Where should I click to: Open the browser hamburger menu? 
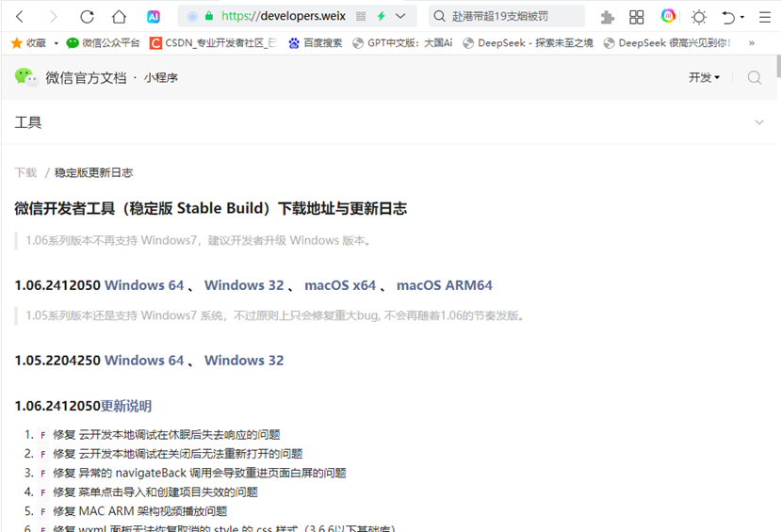click(x=765, y=17)
